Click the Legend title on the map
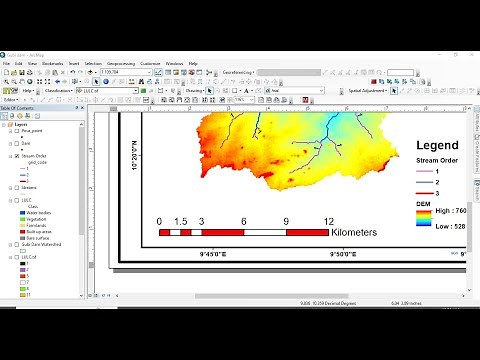Screen dimensions: 480x360 (x=437, y=145)
